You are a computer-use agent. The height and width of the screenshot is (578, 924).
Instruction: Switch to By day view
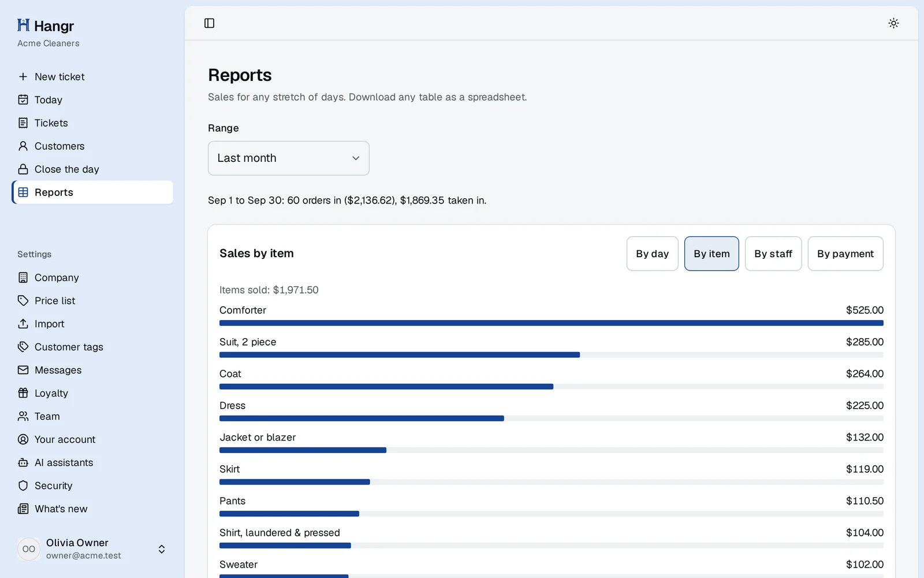tap(653, 254)
